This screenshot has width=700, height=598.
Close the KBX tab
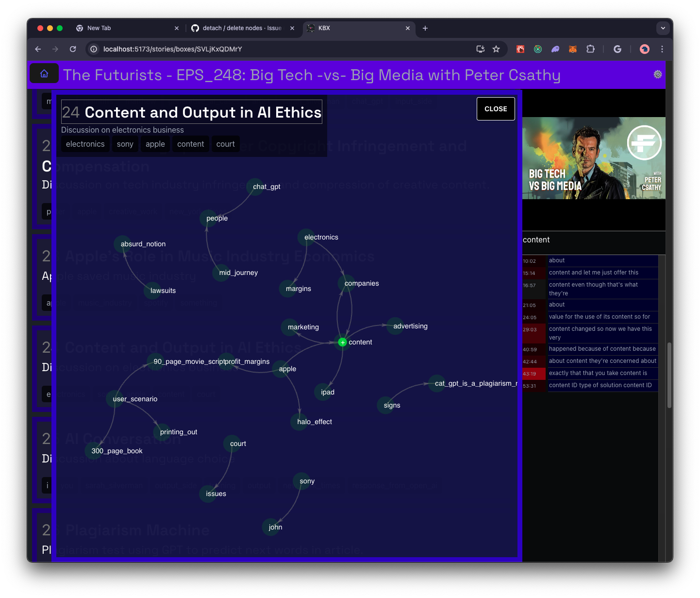coord(408,28)
